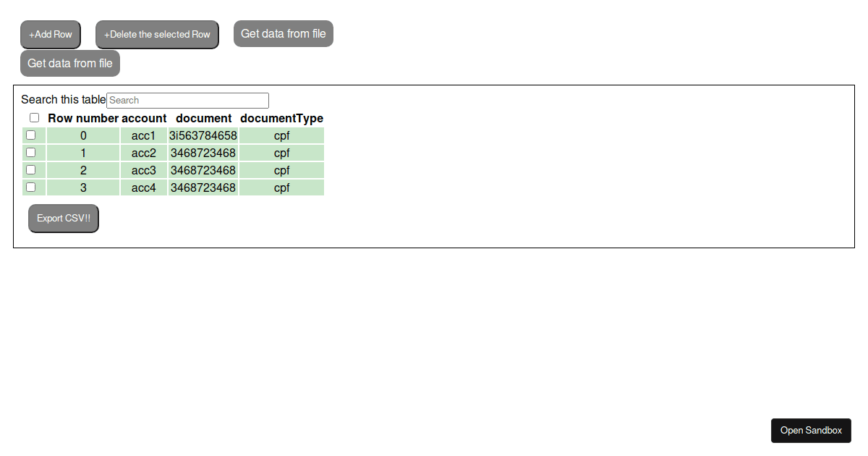Click the Export CSV!! button

pyautogui.click(x=63, y=218)
